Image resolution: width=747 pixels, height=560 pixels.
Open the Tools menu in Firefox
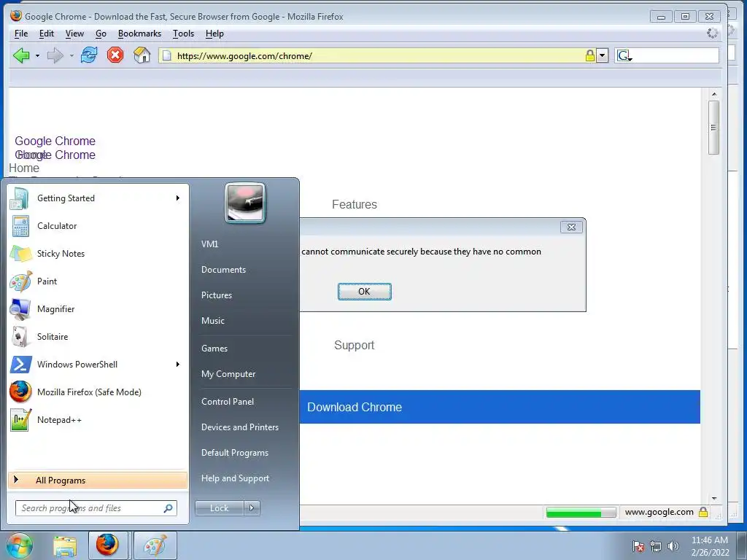pyautogui.click(x=183, y=34)
